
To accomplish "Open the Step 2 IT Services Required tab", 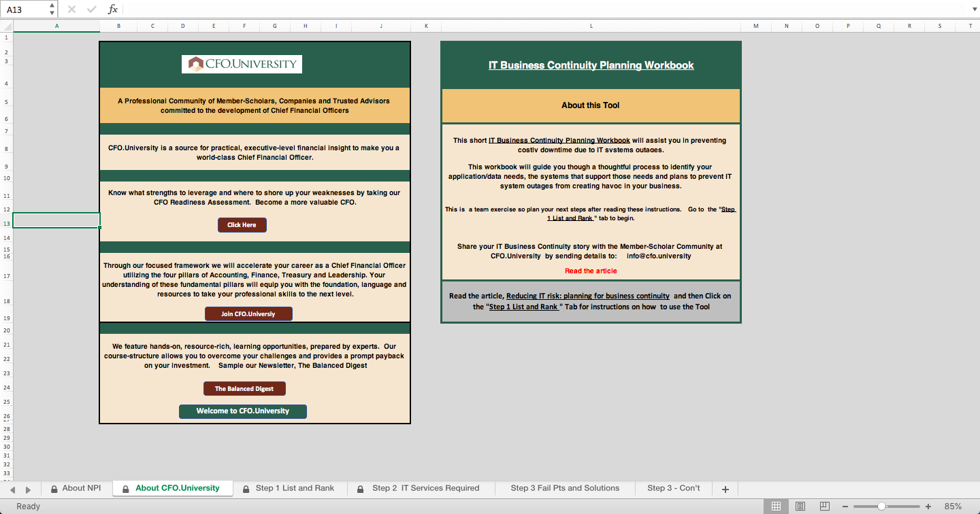I will click(420, 488).
